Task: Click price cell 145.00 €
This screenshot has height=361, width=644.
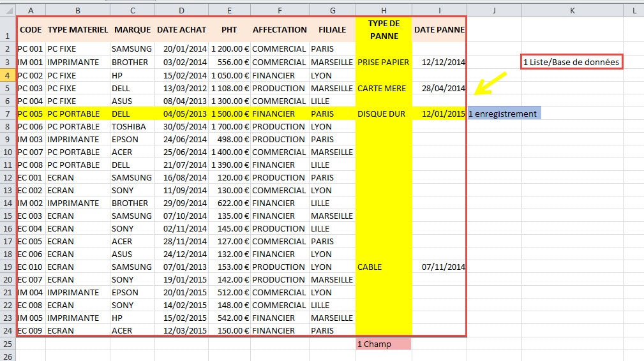Action: point(229,228)
